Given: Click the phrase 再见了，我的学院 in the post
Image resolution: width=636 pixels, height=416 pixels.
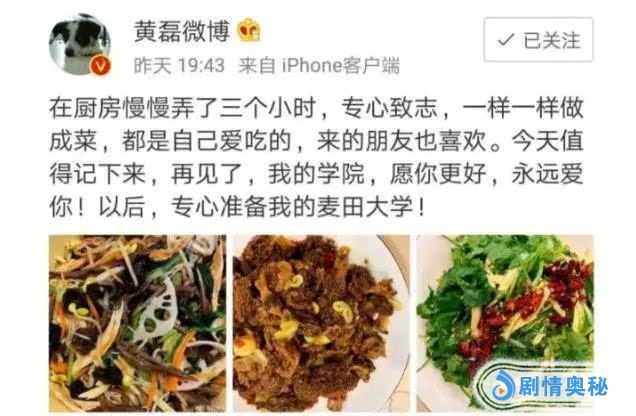Looking at the screenshot, I should pyautogui.click(x=268, y=174).
